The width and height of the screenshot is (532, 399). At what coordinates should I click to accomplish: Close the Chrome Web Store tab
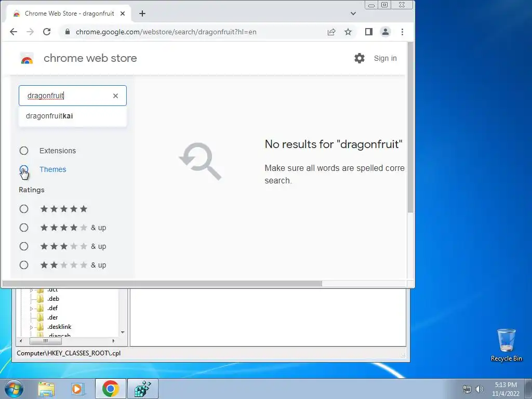click(x=123, y=14)
